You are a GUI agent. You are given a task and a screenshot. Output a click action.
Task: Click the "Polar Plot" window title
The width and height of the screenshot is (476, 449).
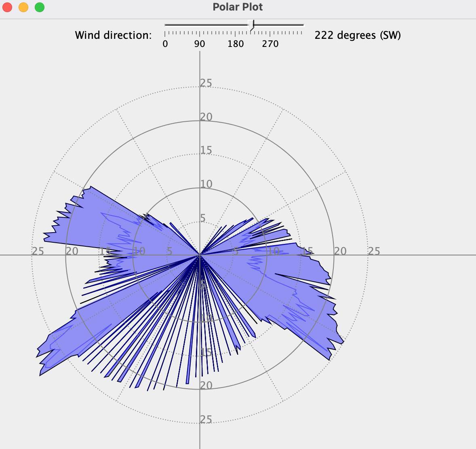tap(238, 7)
